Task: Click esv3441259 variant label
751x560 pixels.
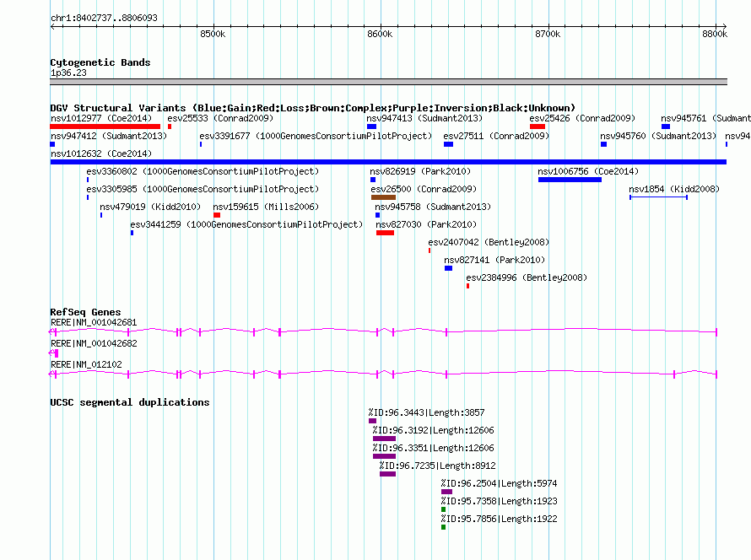Action: point(246,224)
